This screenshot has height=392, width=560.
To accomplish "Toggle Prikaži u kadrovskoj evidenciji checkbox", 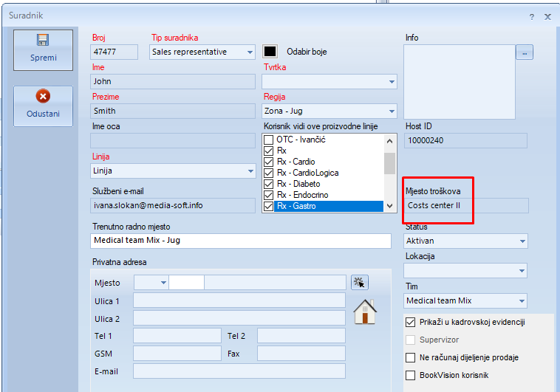I will 411,322.
